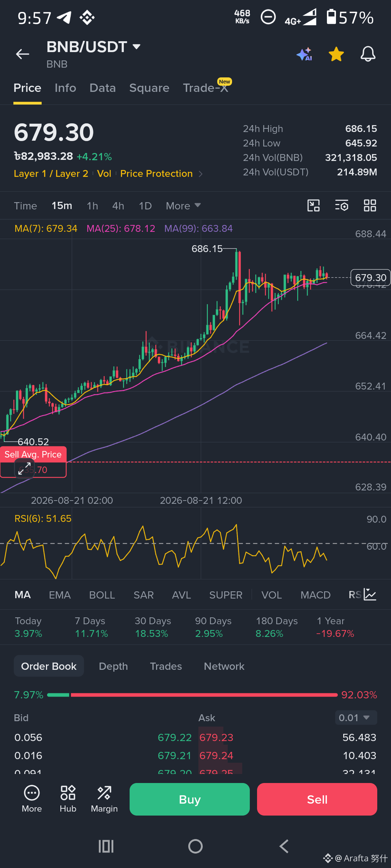Screen dimensions: 391x868
Task: Tap the 24h High value 686.15
Action: pos(361,129)
